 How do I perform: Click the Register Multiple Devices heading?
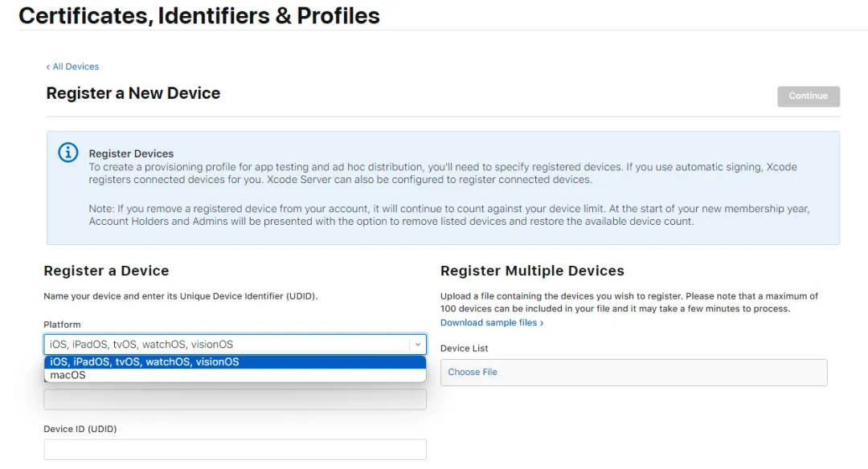tap(532, 271)
